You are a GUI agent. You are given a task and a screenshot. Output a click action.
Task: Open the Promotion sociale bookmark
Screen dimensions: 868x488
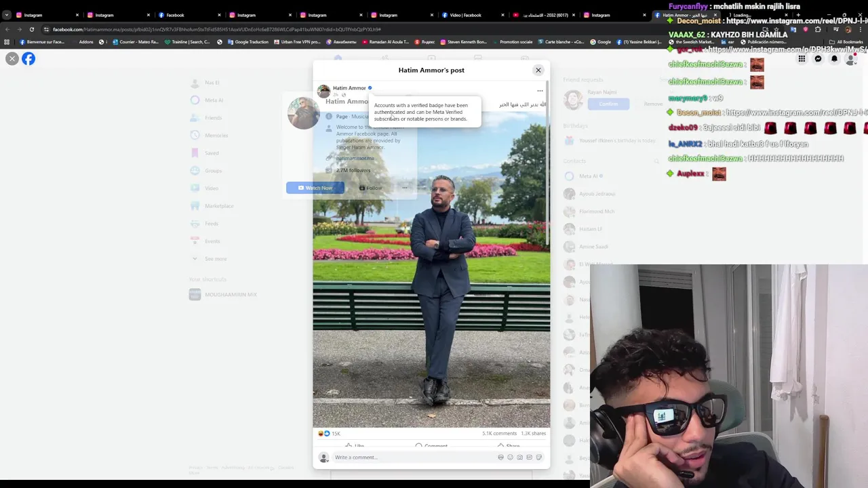[513, 42]
